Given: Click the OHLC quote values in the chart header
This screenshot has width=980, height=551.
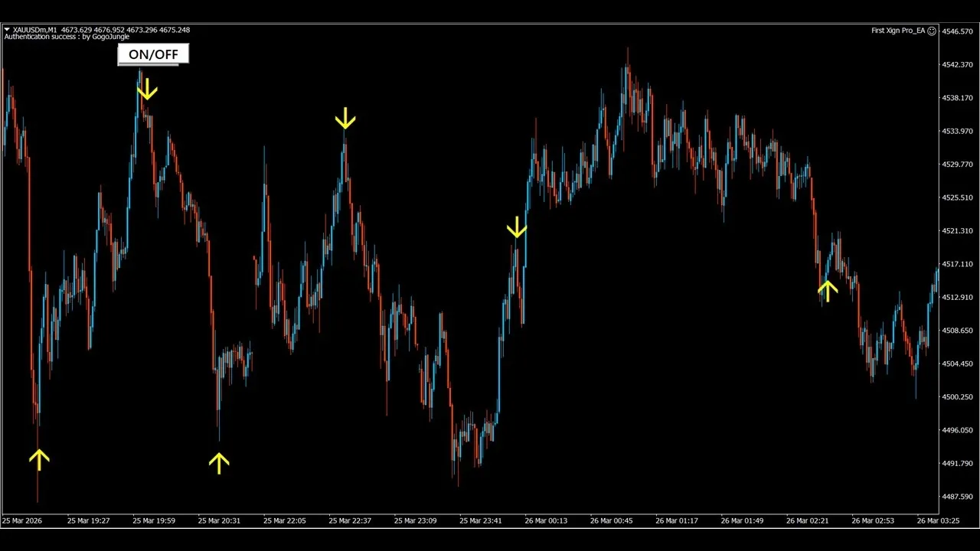Looking at the screenshot, I should coord(127,30).
